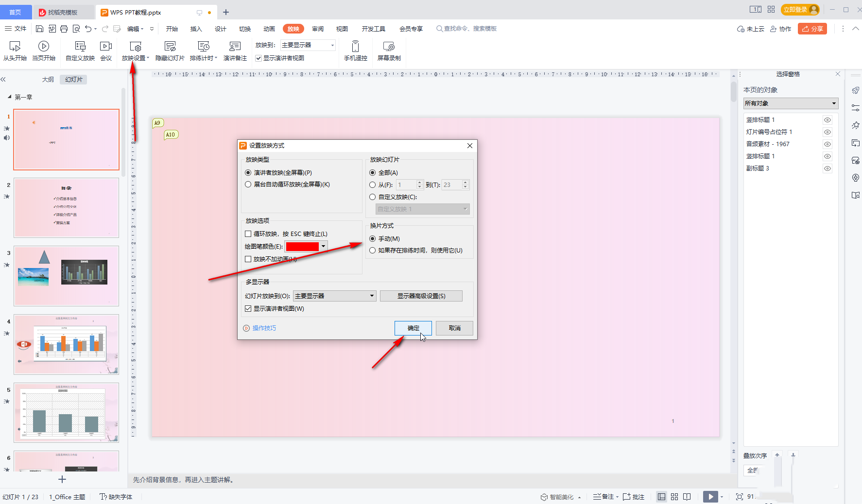Image resolution: width=862 pixels, height=504 pixels.
Task: Open 幻灯片放映到 主要显示器 dropdown in dialog
Action: point(335,296)
